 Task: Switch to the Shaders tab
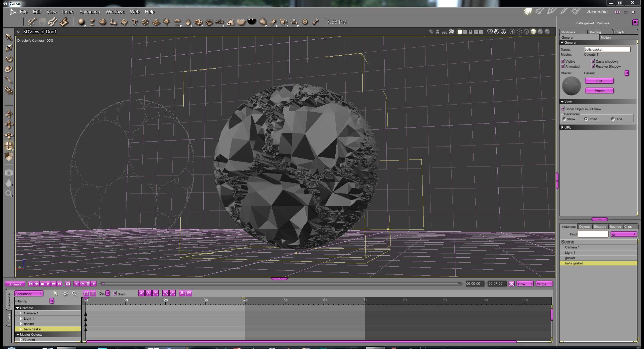pyautogui.click(x=600, y=226)
